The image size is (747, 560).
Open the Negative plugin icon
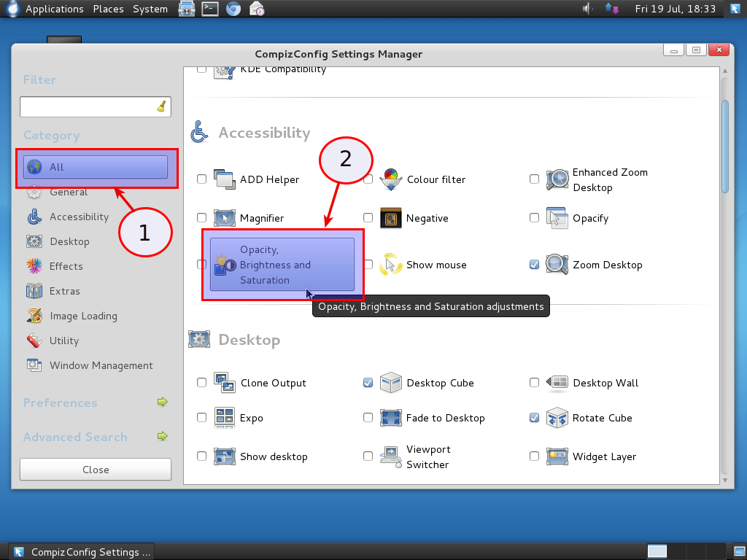pyautogui.click(x=391, y=218)
